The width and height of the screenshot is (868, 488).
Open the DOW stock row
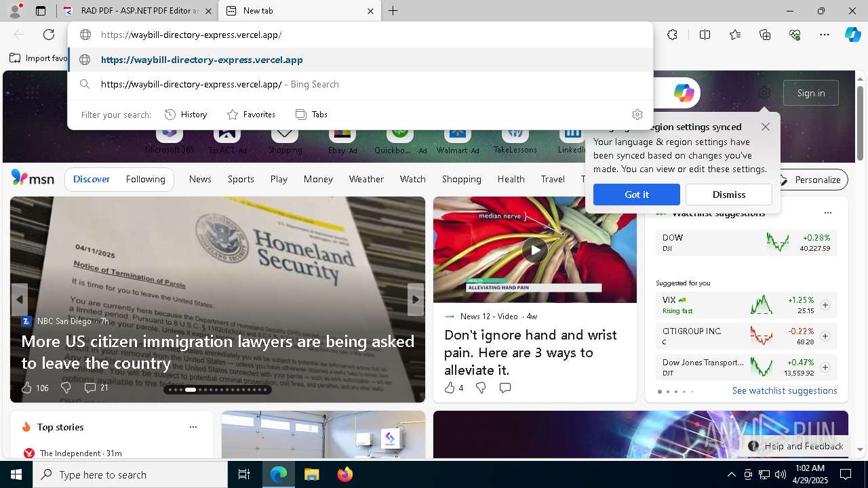pyautogui.click(x=747, y=243)
